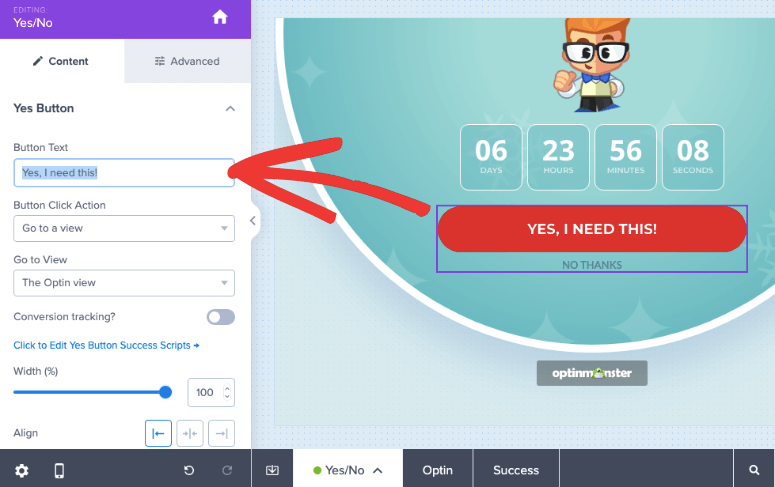The height and width of the screenshot is (487, 775).
Task: Open the Optin view tab
Action: 437,470
